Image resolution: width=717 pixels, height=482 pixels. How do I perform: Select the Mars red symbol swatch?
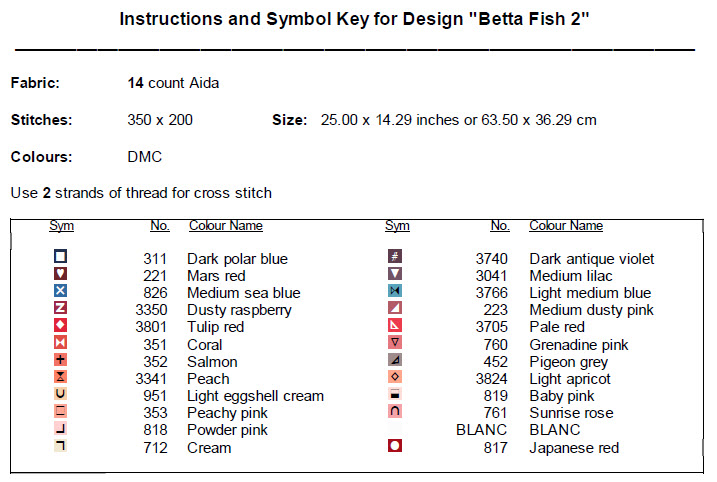[x=61, y=275]
